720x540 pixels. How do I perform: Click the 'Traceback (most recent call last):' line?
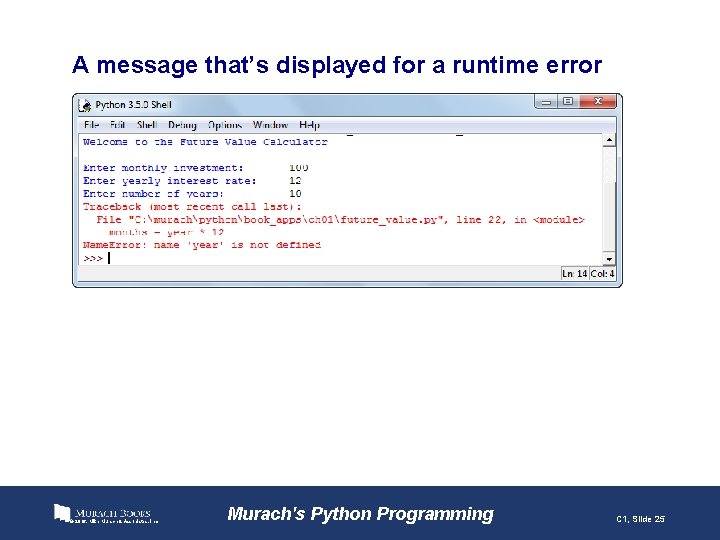point(192,207)
